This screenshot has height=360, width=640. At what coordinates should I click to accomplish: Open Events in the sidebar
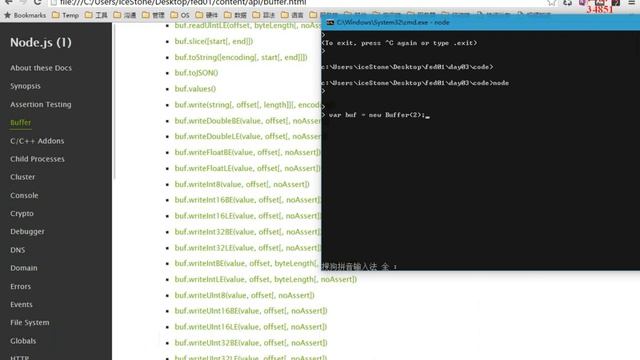(x=21, y=304)
